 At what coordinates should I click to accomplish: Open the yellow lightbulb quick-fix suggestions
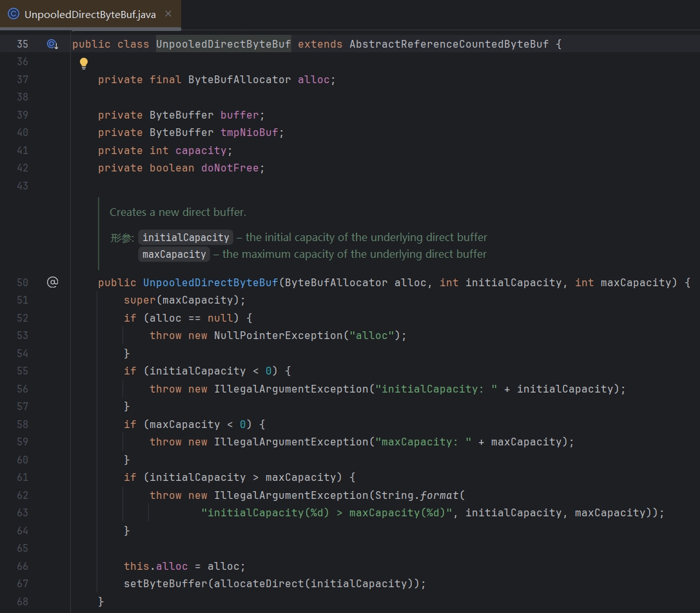pos(84,63)
